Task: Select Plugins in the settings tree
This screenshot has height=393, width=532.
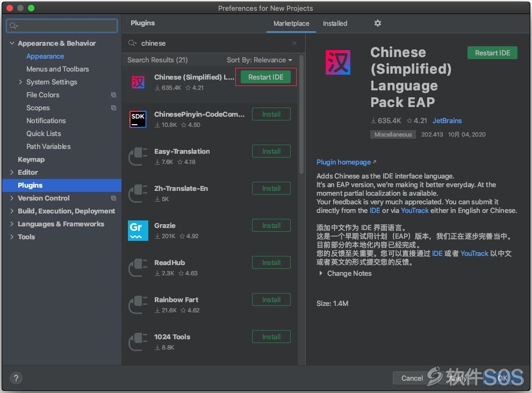Action: pyautogui.click(x=62, y=185)
